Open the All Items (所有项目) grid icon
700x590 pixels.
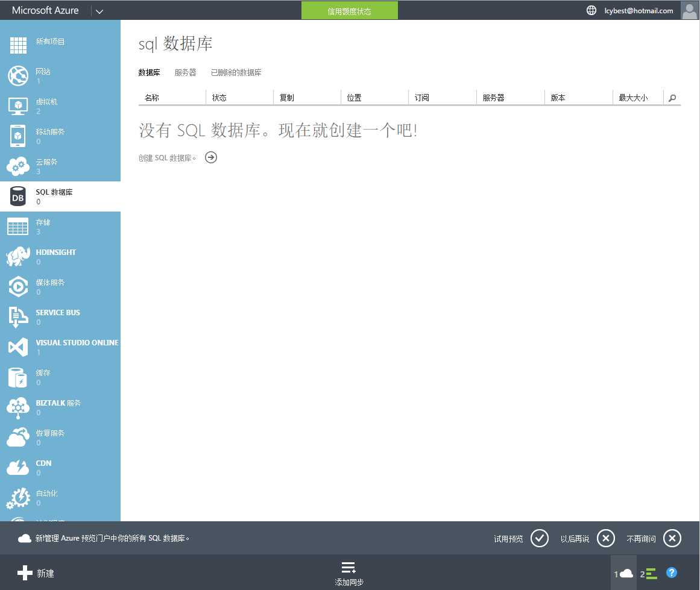[x=18, y=45]
